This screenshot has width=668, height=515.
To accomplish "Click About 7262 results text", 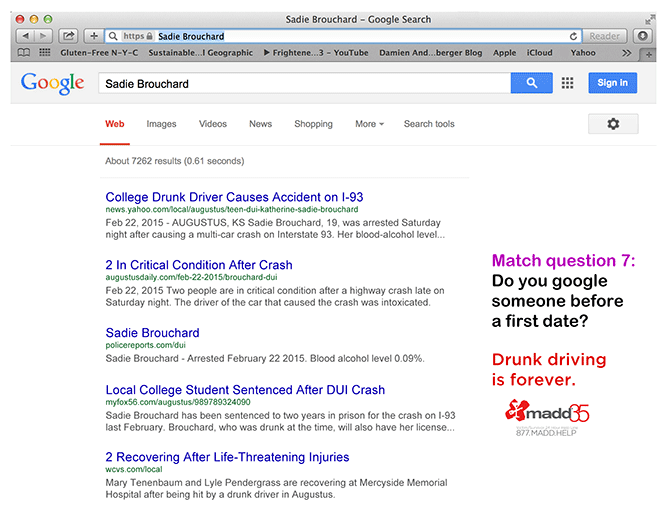I will 175,161.
